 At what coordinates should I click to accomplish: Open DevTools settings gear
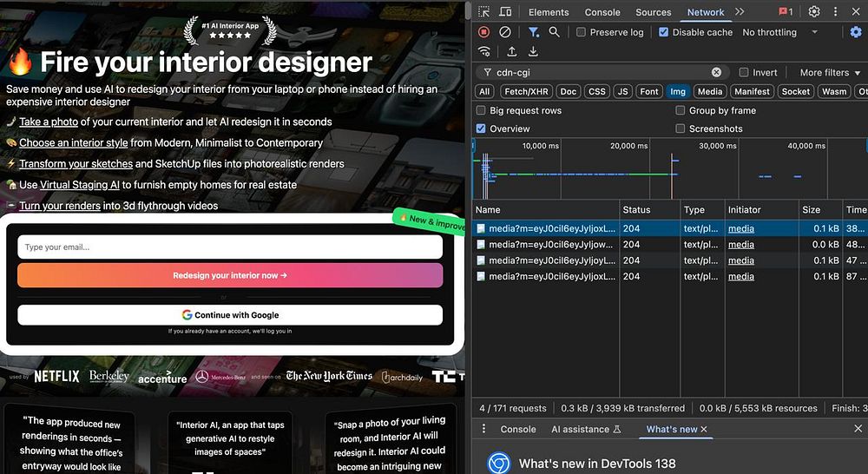pyautogui.click(x=814, y=12)
